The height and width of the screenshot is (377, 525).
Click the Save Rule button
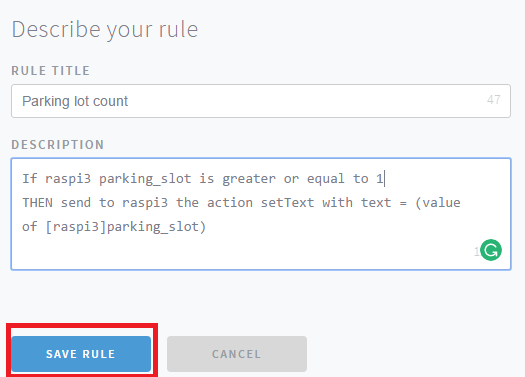[81, 354]
